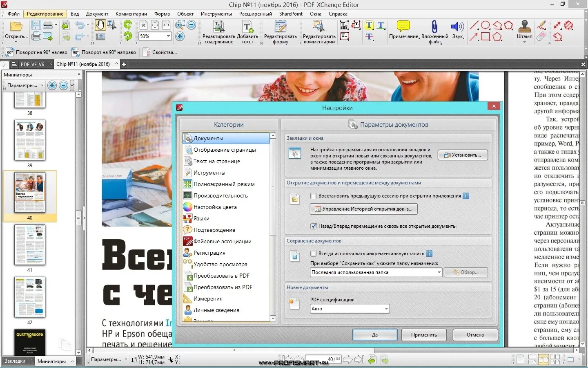Select the Вложенный файл paperclip tool

pyautogui.click(x=434, y=32)
